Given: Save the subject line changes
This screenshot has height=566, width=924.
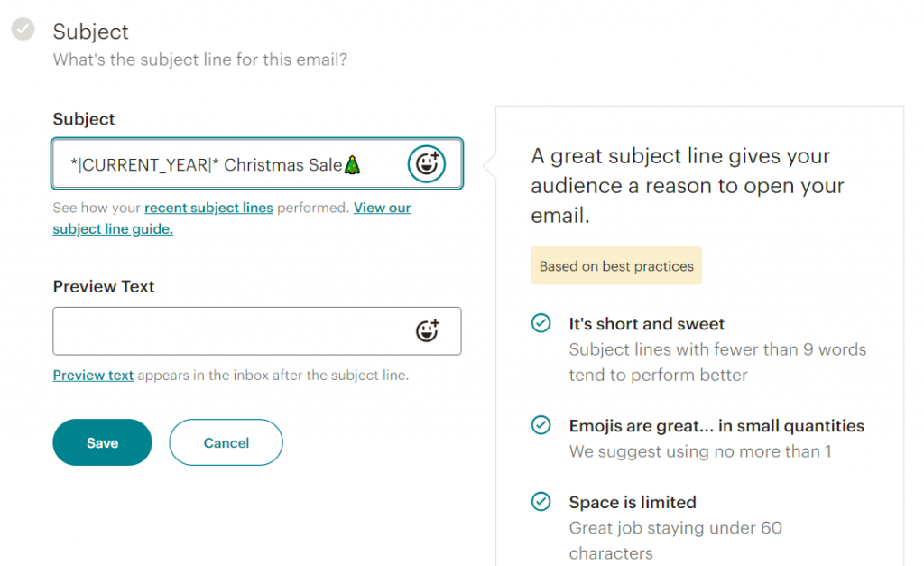Looking at the screenshot, I should coord(102,442).
